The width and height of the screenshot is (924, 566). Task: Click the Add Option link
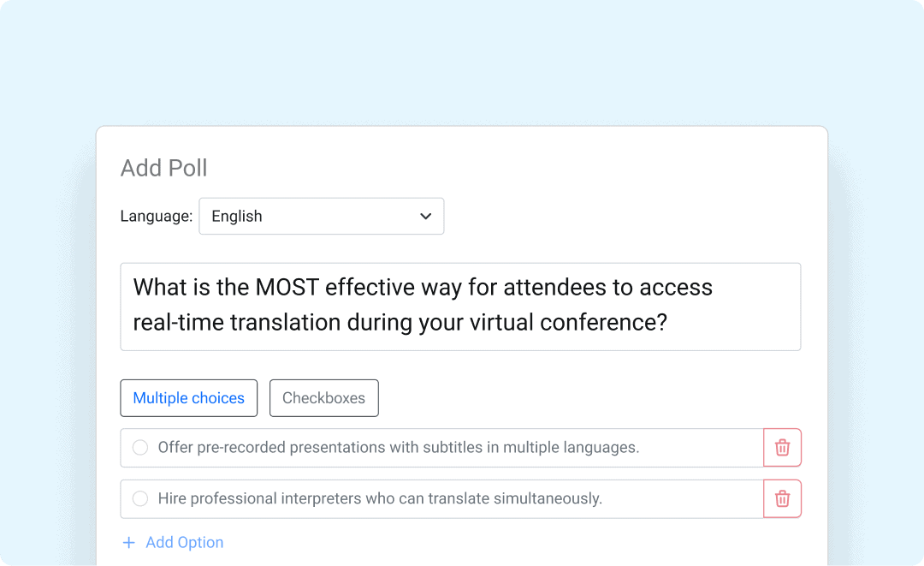[182, 542]
